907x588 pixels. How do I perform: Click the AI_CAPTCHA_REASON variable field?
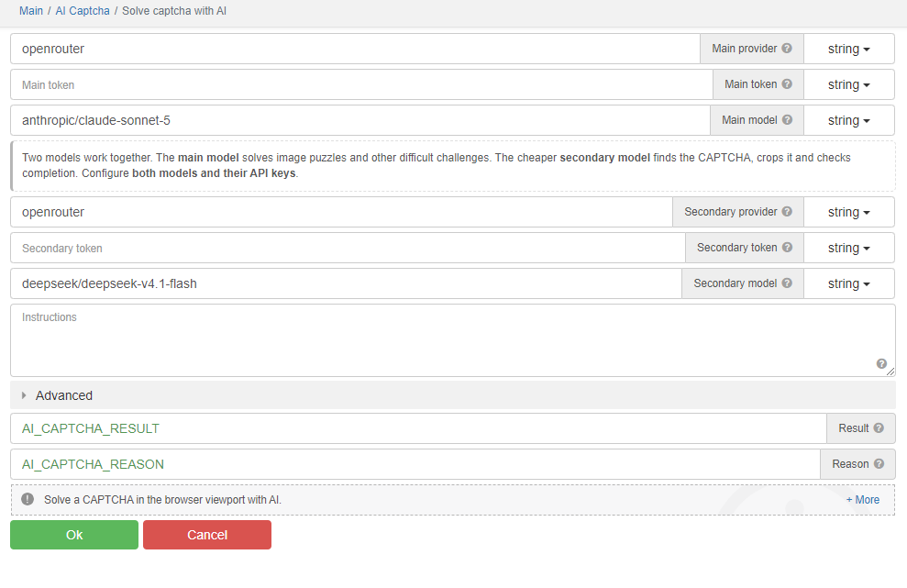click(x=415, y=465)
